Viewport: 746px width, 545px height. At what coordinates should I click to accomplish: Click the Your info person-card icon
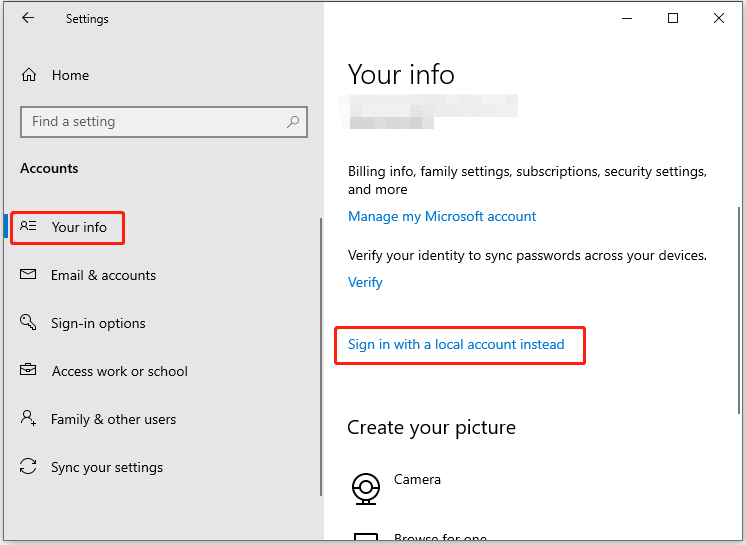tap(28, 226)
